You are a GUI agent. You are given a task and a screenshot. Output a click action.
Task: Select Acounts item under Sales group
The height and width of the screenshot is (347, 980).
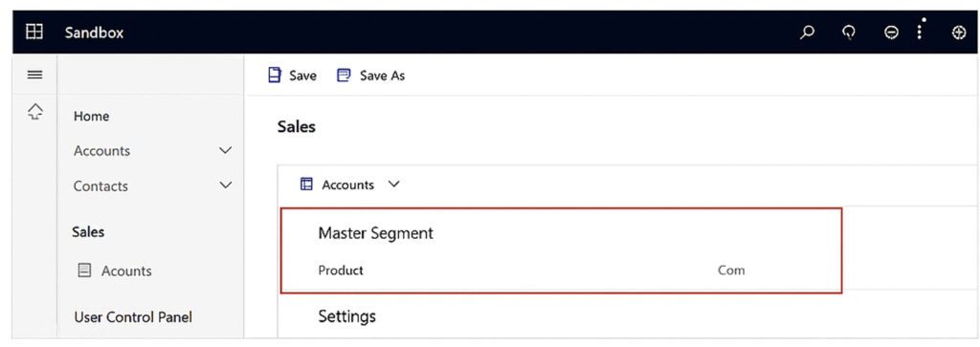click(115, 271)
